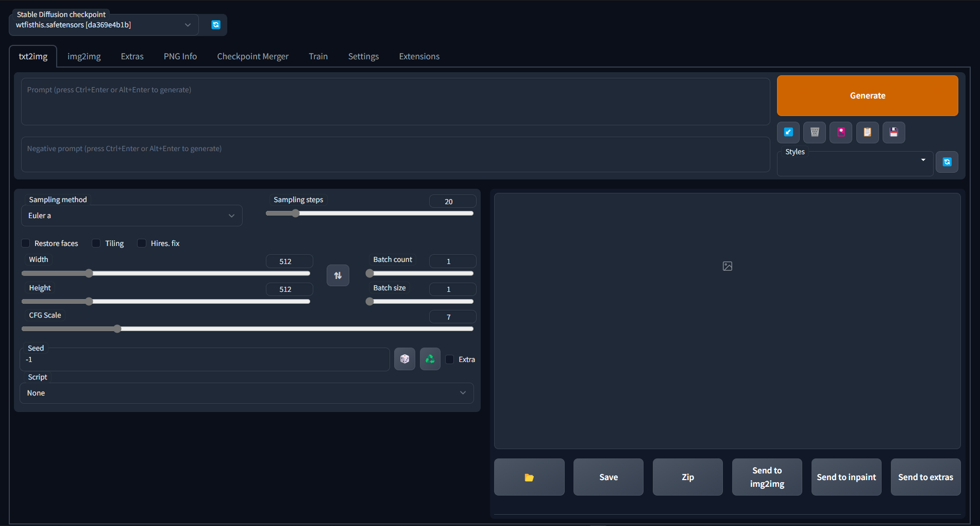
Task: Click the Zip button
Action: pos(688,477)
